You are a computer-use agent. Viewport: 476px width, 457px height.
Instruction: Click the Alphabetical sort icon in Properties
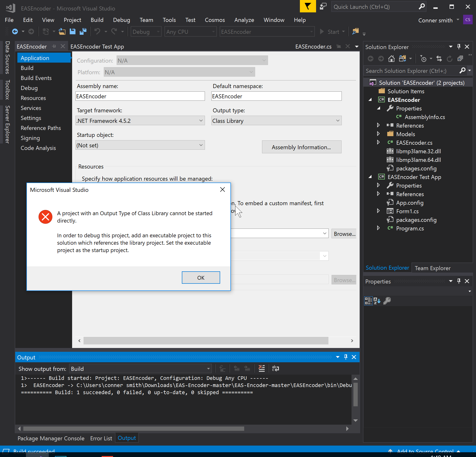click(377, 301)
